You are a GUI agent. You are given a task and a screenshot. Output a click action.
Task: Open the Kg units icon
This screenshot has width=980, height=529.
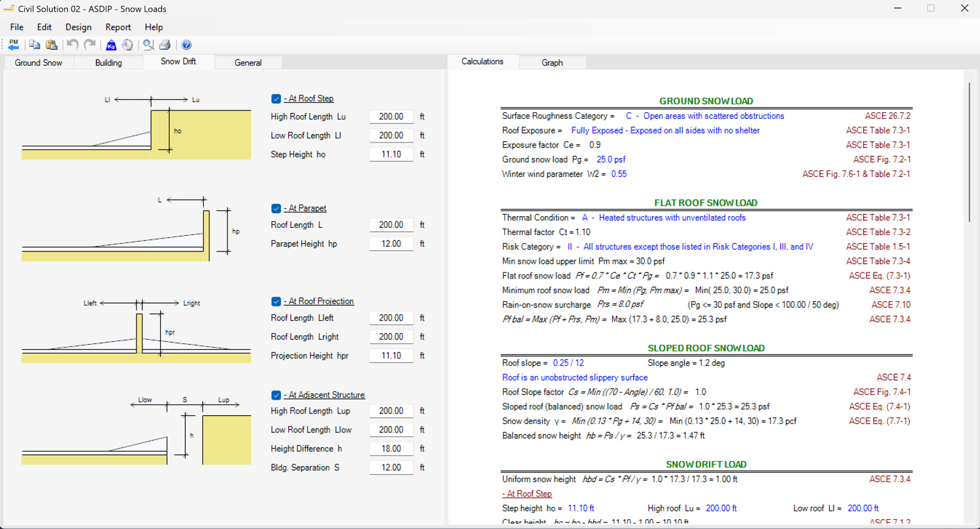pyautogui.click(x=111, y=44)
